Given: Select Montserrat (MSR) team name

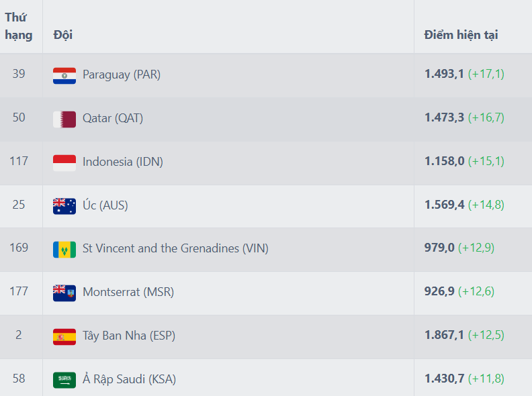Looking at the screenshot, I should pyautogui.click(x=128, y=292).
